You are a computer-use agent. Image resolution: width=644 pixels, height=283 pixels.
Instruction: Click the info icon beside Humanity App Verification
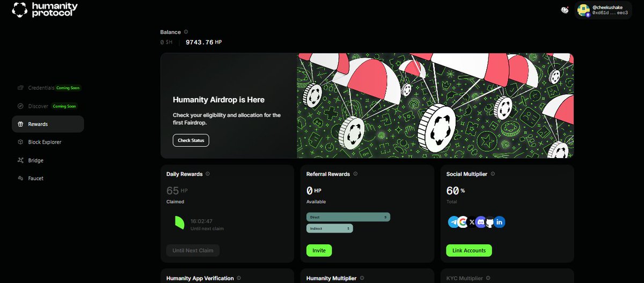[x=239, y=278]
